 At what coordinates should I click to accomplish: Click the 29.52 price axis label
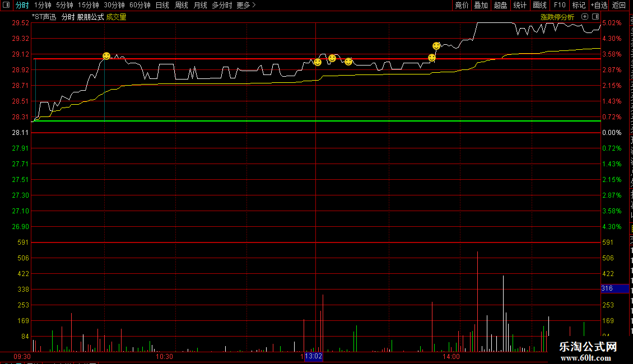(x=21, y=23)
